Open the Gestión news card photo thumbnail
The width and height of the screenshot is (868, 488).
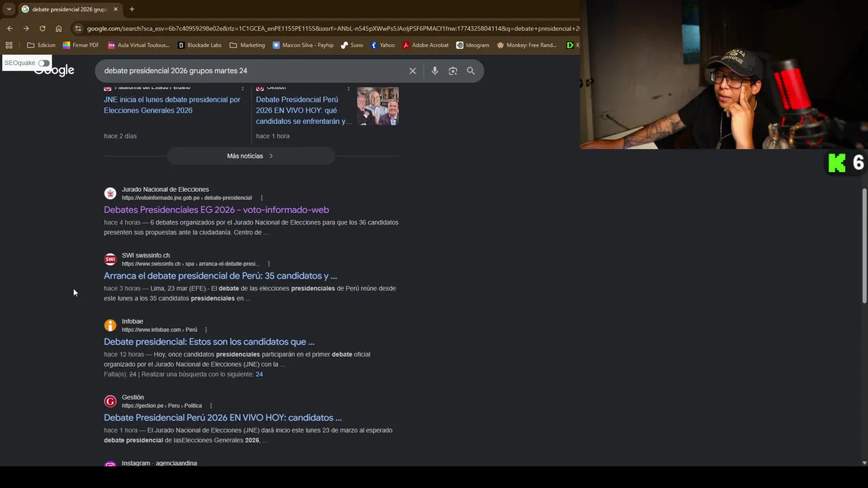[378, 106]
